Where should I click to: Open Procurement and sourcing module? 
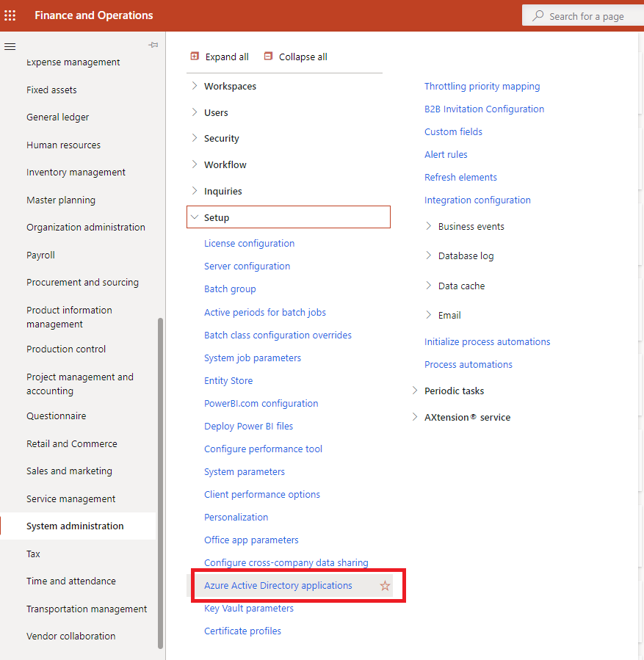pos(82,283)
